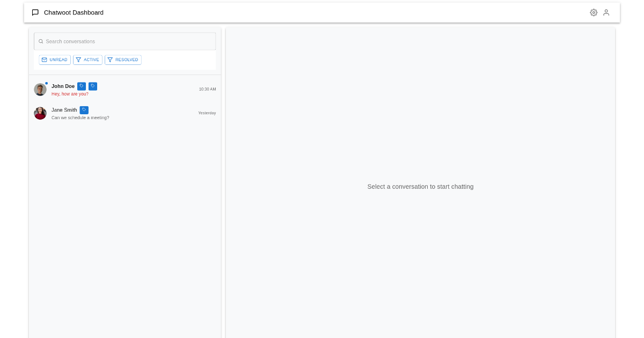Viewport: 644px width, 338px height.
Task: Click Jane Smith's tag icon
Action: click(x=84, y=110)
